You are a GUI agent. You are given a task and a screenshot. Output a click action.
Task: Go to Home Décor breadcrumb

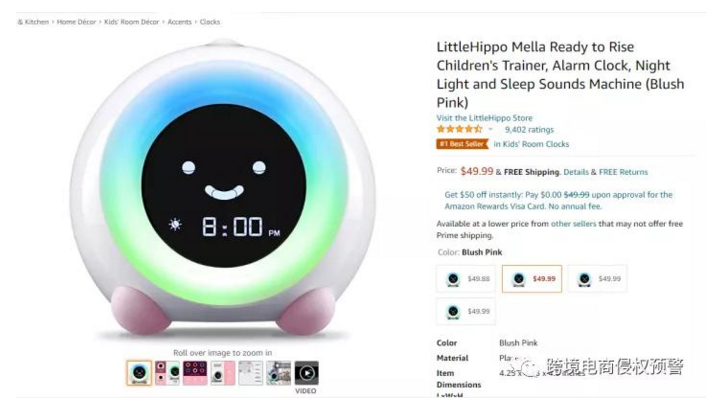pos(77,22)
